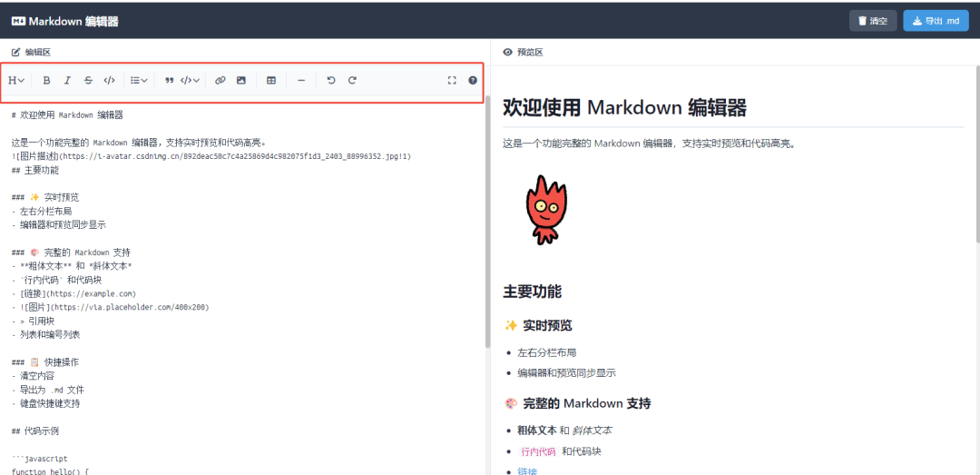This screenshot has height=475, width=980.
Task: Insert a table
Action: click(x=271, y=80)
